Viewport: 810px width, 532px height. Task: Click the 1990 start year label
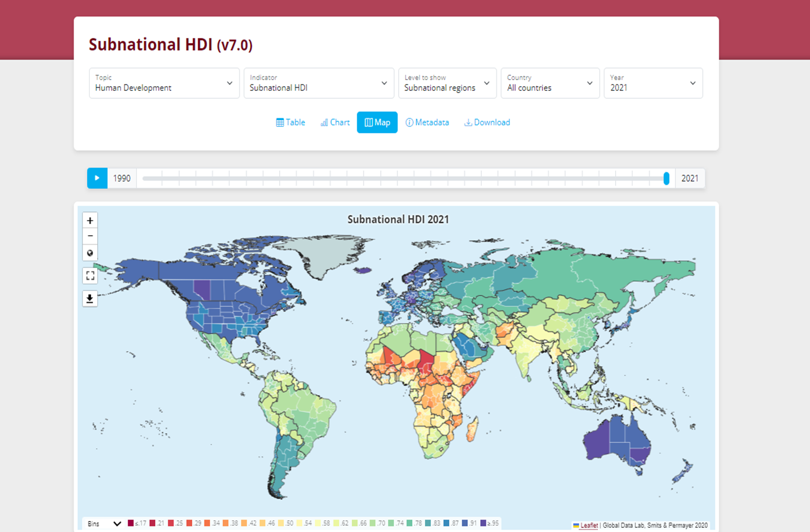pyautogui.click(x=122, y=178)
